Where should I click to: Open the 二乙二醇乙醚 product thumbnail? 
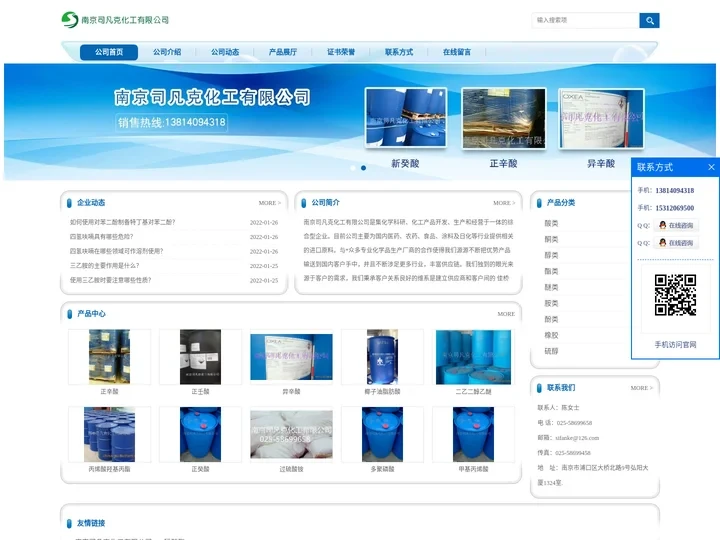(473, 357)
